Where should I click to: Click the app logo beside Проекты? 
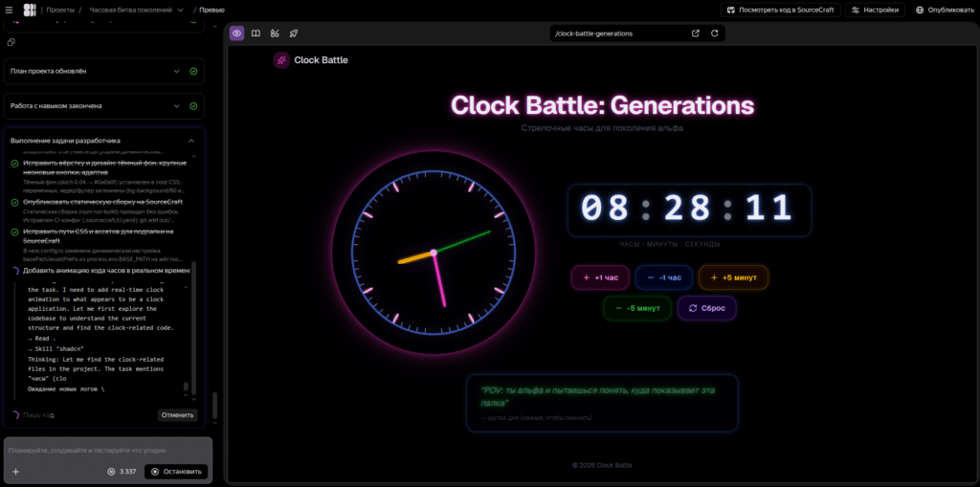click(30, 10)
